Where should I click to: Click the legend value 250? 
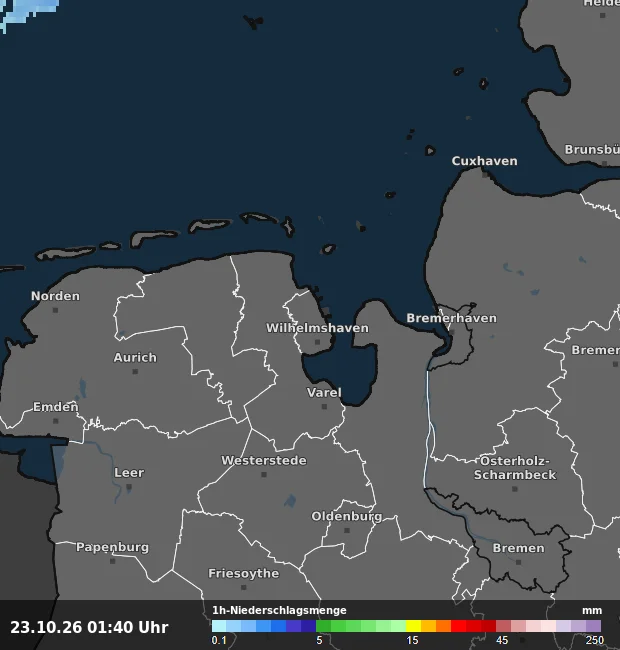pyautogui.click(x=594, y=640)
